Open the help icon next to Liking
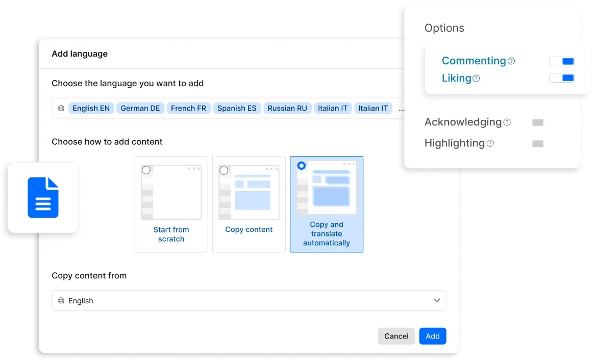The image size is (597, 364). tap(476, 78)
